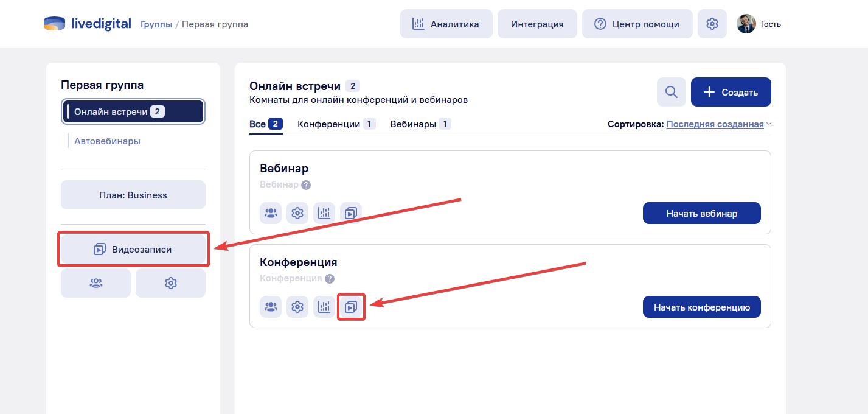The width and height of the screenshot is (868, 414).
Task: Open participants icon in Конференция card
Action: click(x=271, y=307)
